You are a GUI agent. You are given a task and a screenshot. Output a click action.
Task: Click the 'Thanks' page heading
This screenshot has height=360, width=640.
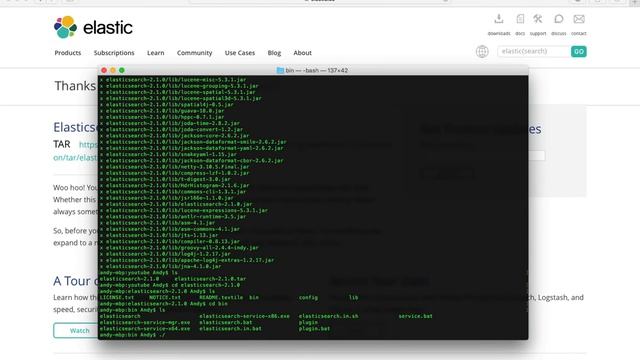pos(75,86)
